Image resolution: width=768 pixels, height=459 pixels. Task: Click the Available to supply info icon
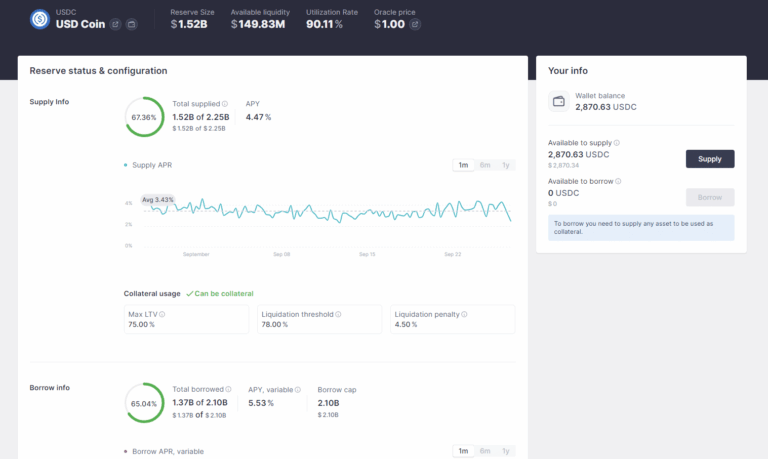pos(616,143)
